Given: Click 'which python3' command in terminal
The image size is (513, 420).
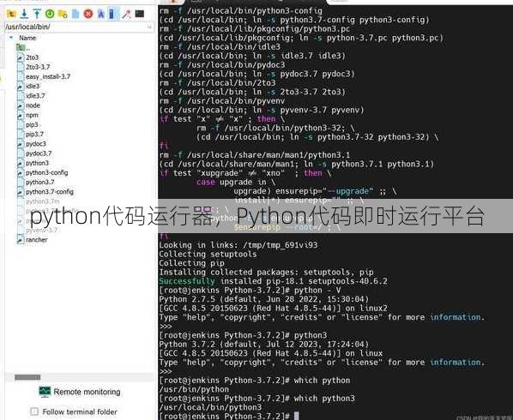Looking at the screenshot, I should coord(324,398).
